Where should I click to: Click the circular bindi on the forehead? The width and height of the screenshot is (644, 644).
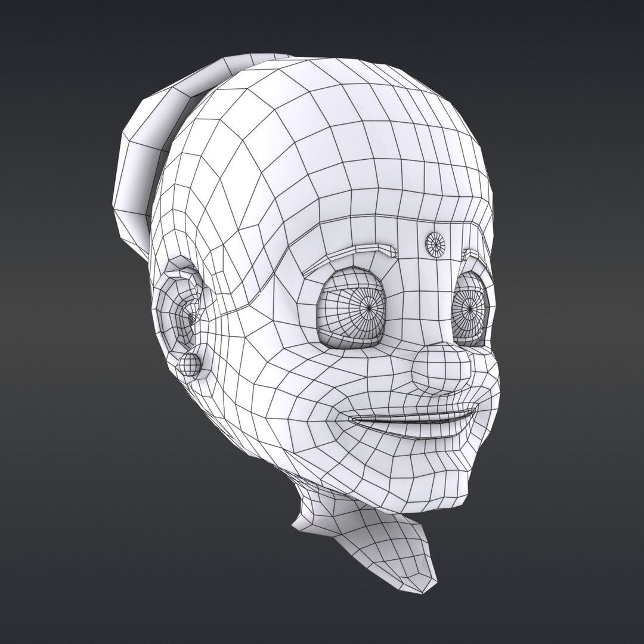pos(436,244)
